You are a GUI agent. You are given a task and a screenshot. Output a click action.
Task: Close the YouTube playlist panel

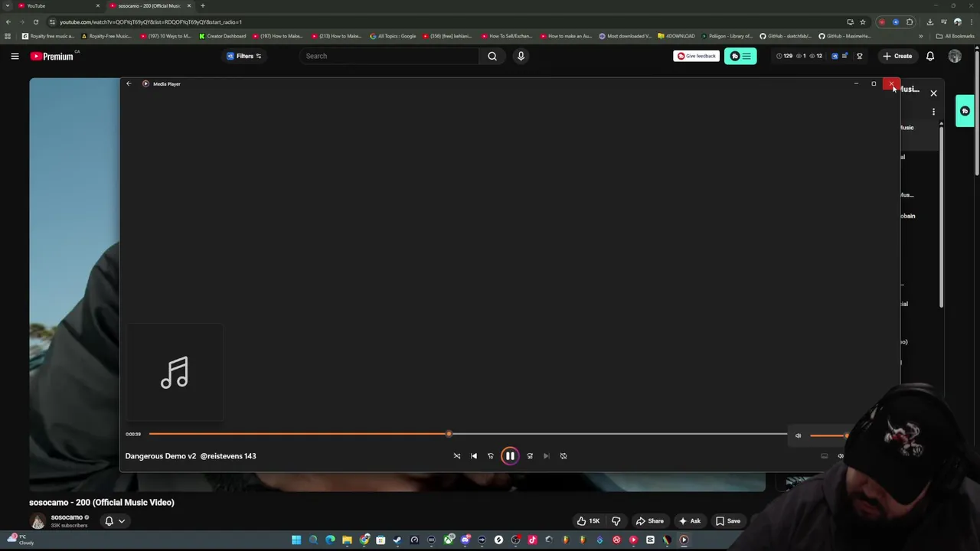[933, 93]
